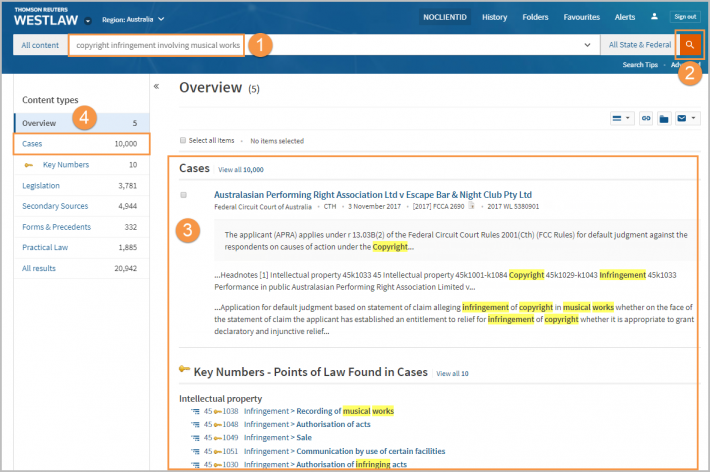Open the All content selector
Viewport: 710px width, 472px height.
(x=40, y=45)
